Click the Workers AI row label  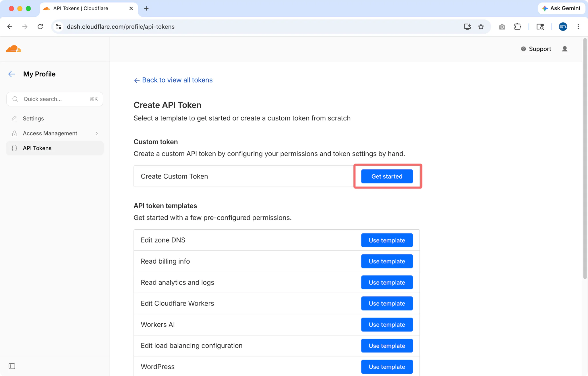[x=158, y=325]
